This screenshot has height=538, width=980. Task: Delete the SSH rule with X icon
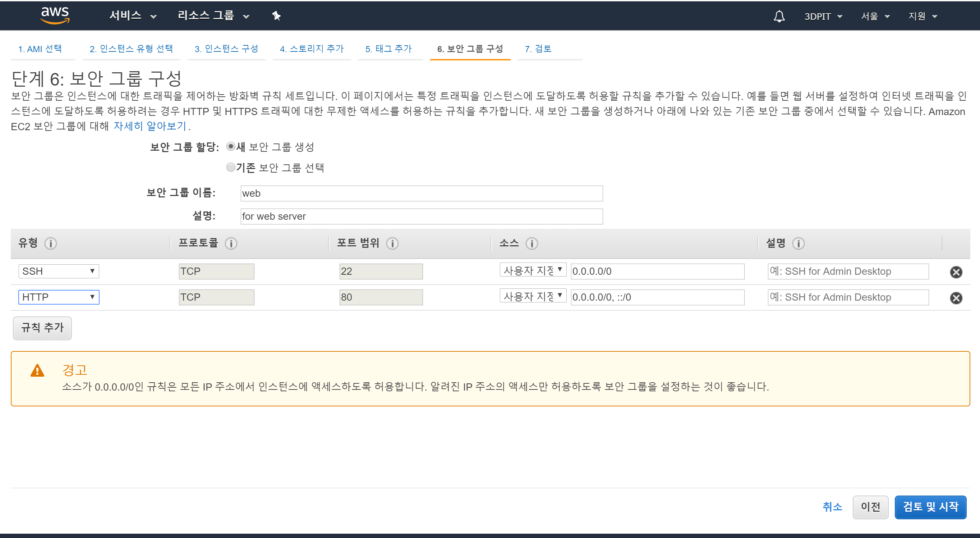pyautogui.click(x=956, y=272)
